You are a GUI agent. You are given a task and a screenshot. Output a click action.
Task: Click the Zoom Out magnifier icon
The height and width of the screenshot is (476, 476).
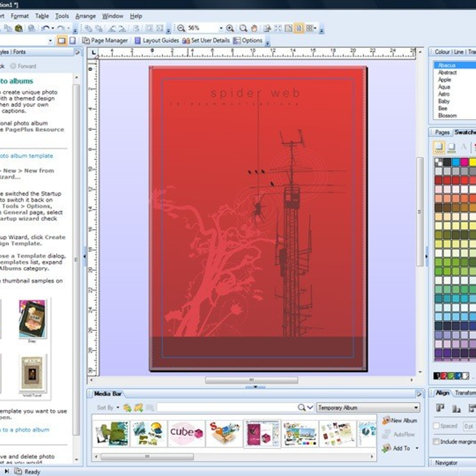click(x=181, y=28)
